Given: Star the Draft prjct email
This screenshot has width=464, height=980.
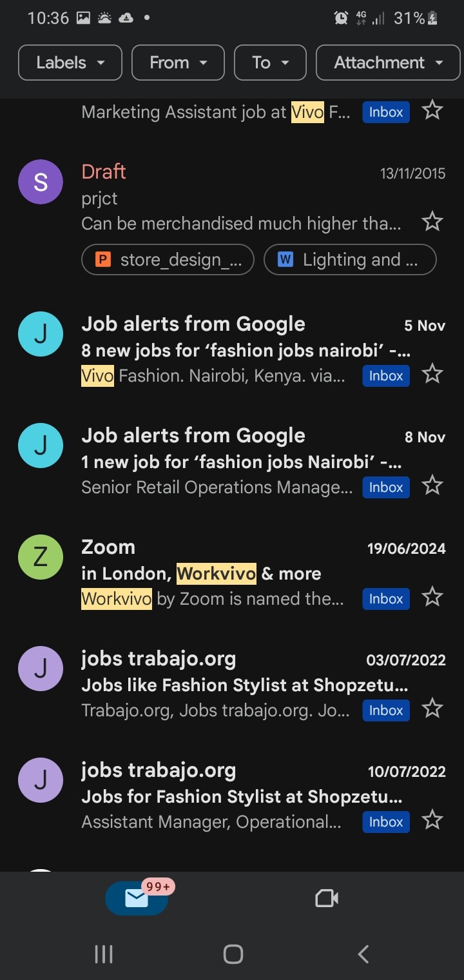Looking at the screenshot, I should click(432, 222).
